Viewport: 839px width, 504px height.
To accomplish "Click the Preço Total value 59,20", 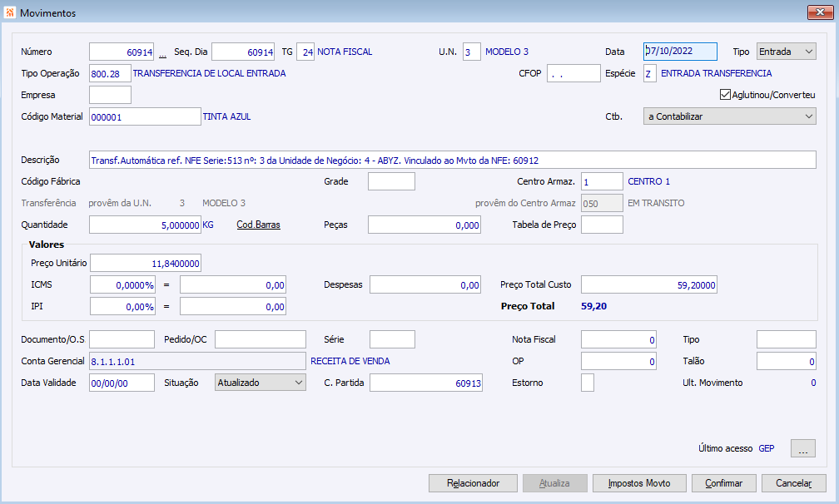I will point(594,306).
